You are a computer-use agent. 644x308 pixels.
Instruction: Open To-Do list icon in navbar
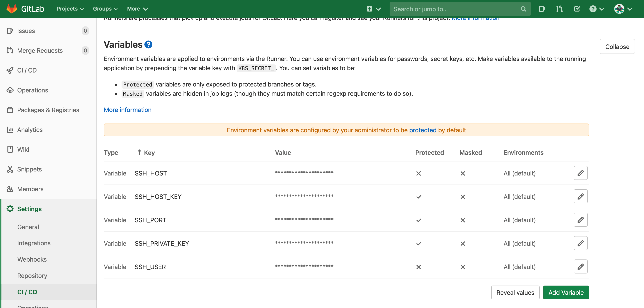(577, 9)
